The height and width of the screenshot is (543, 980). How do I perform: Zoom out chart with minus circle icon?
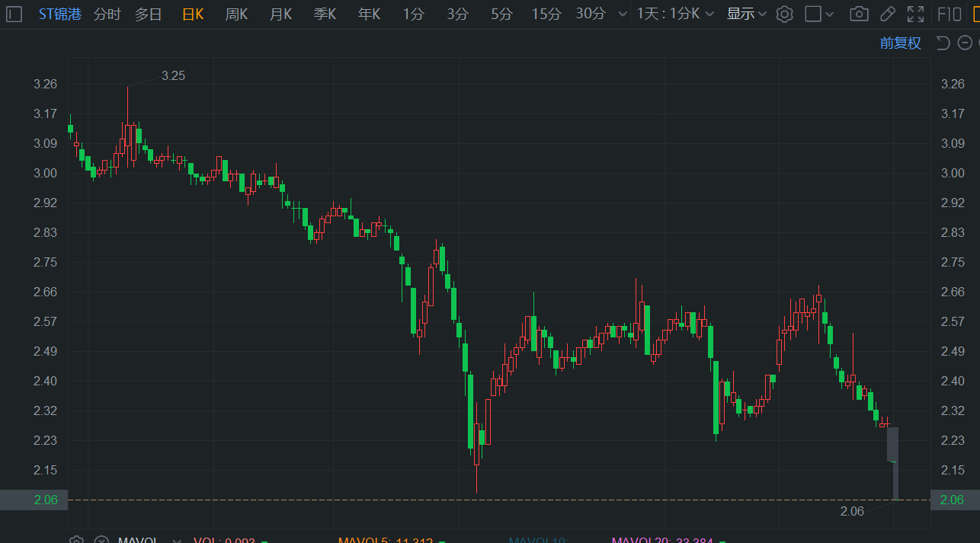pos(964,43)
